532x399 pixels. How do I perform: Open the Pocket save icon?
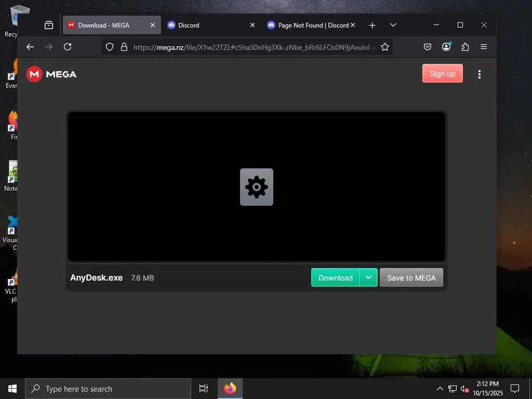[x=428, y=47]
